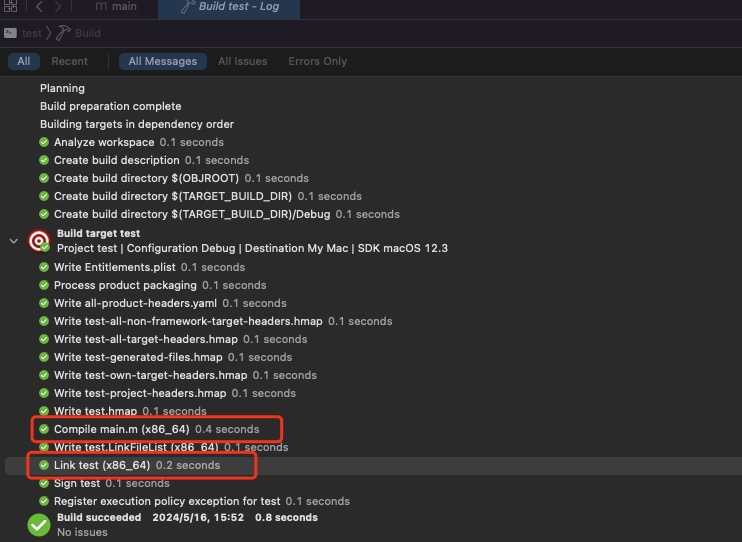Click the Build succeeded green check icon

[x=38, y=524]
